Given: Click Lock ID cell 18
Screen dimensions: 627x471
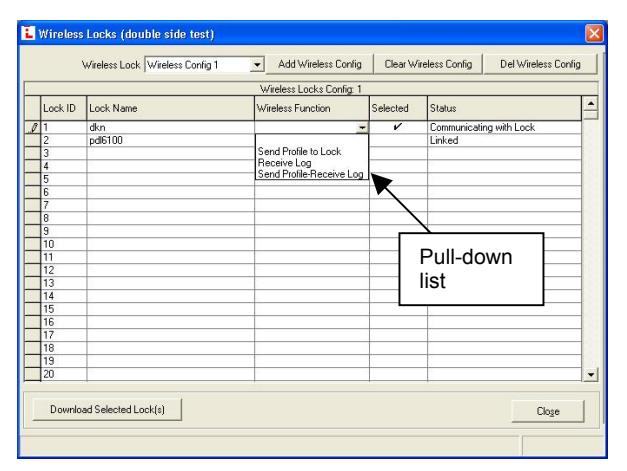Looking at the screenshot, I should 64,348.
